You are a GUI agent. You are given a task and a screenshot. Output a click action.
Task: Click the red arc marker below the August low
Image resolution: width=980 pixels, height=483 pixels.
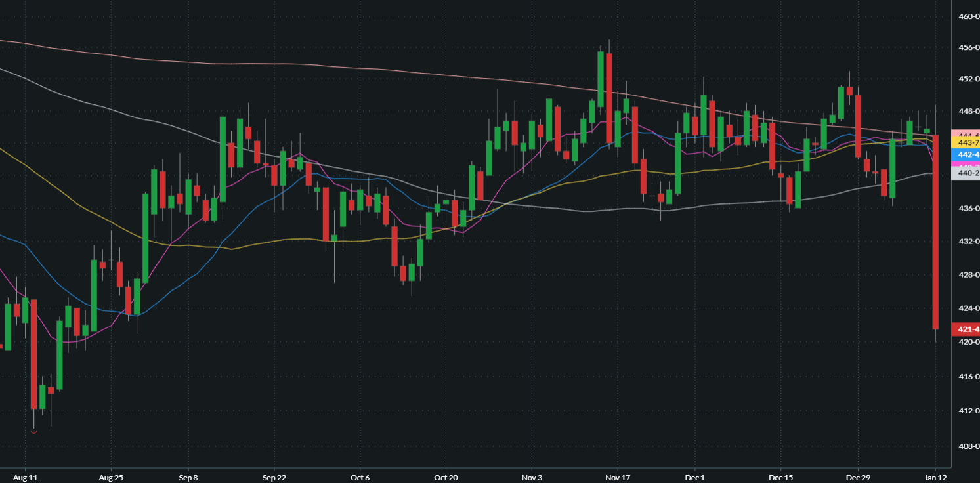33,431
